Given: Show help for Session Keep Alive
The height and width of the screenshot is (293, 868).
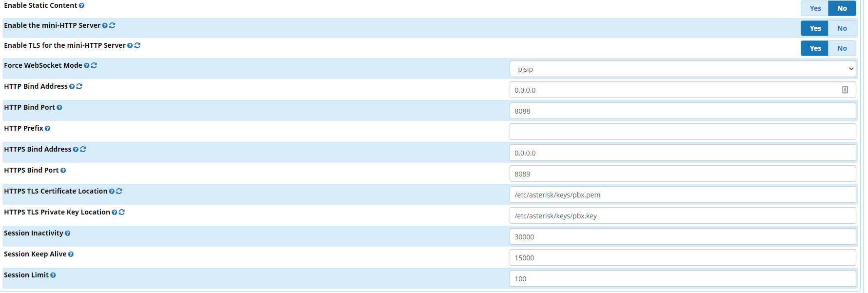Looking at the screenshot, I should (x=71, y=254).
